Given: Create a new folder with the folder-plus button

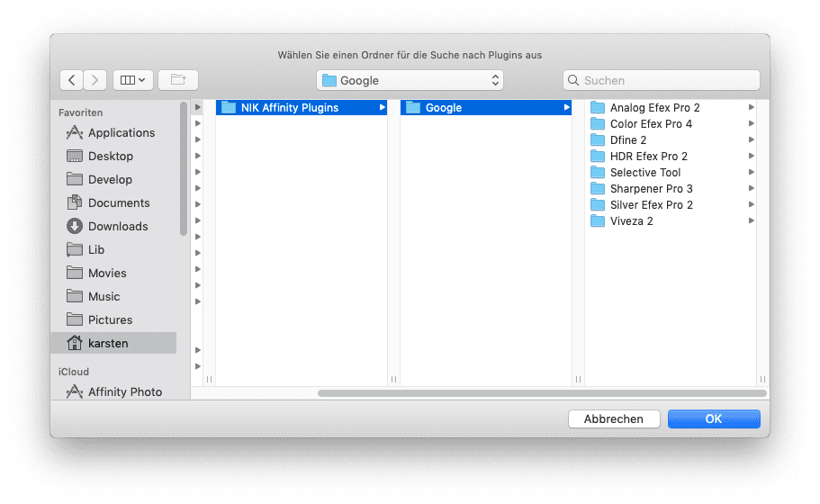Looking at the screenshot, I should pos(178,80).
